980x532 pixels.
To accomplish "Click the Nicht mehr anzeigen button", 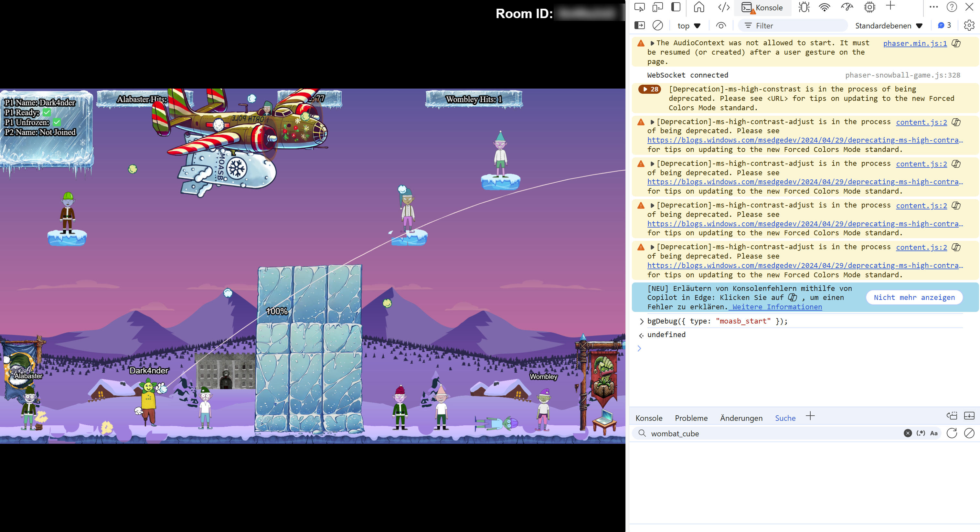I will (914, 297).
